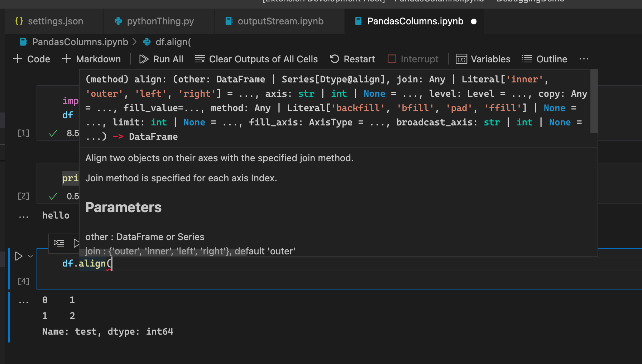The height and width of the screenshot is (364, 642).
Task: Click the Execute Cell and Below icon
Action: coord(76,243)
